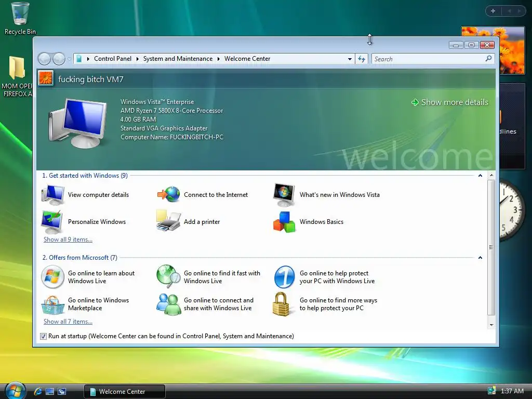532x399 pixels.
Task: Click Switch between windows Quick Launch icon
Action: click(62, 391)
